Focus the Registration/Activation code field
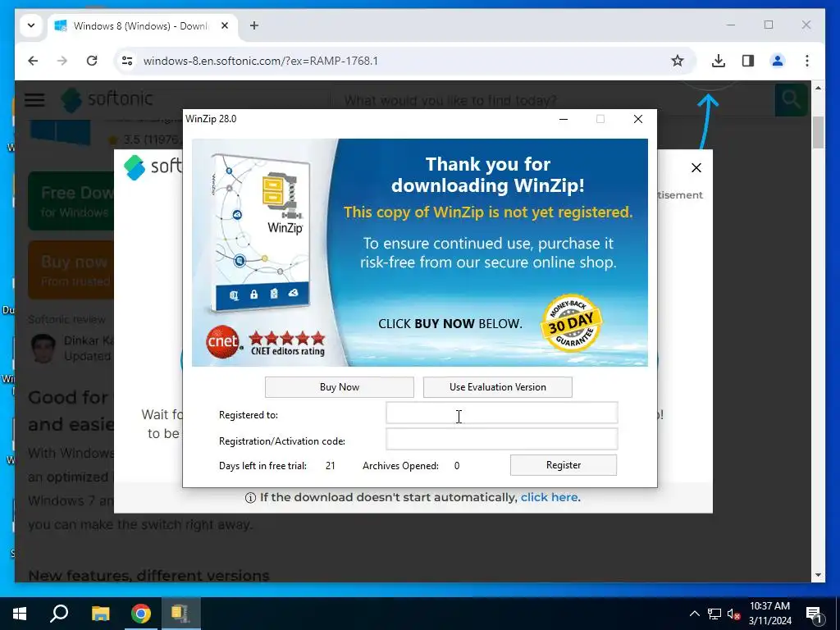 501,440
